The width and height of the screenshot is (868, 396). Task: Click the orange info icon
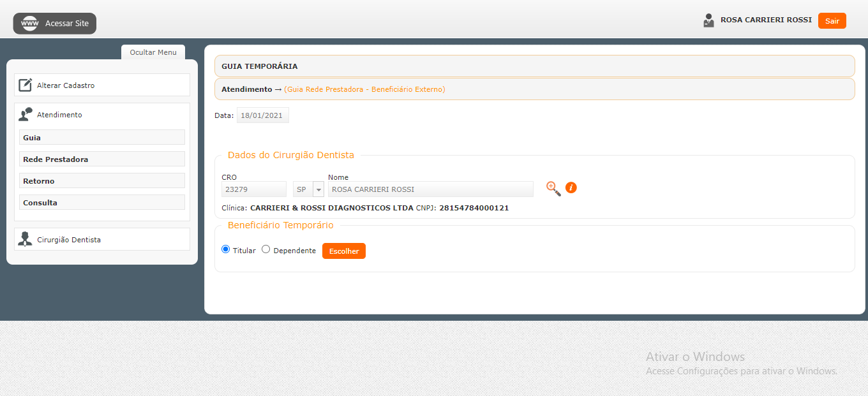571,187
